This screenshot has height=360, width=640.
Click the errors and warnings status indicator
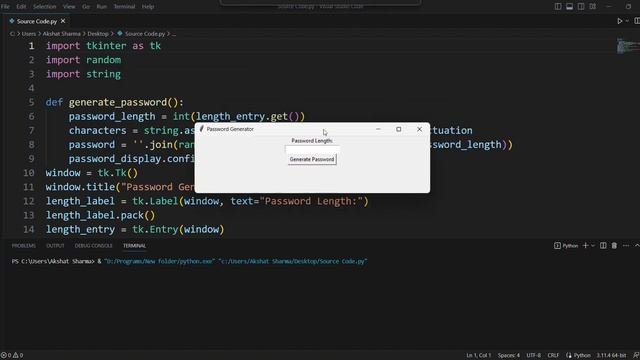tap(12, 356)
